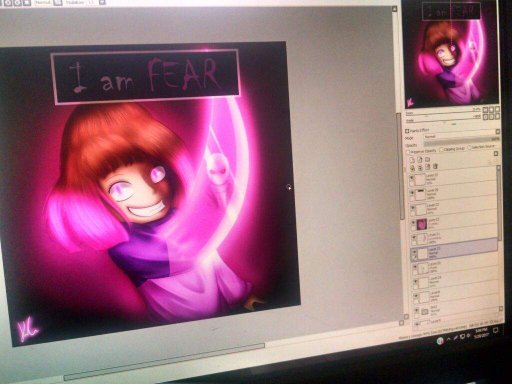Open the layer blending Mode dropdown
This screenshot has height=384, width=512.
[x=462, y=136]
